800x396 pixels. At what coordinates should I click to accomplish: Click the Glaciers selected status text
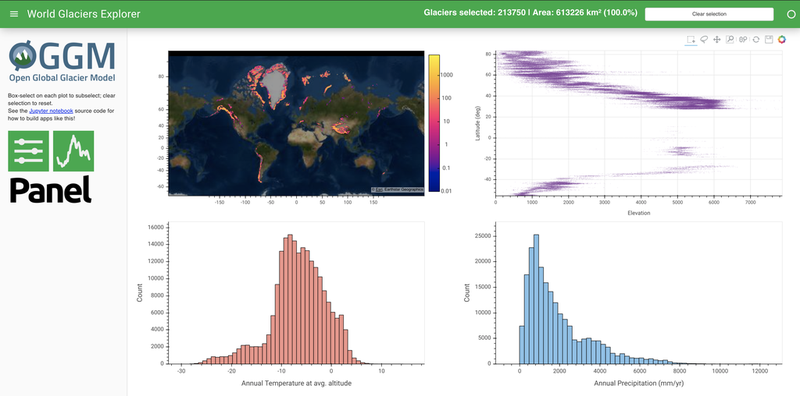pos(531,13)
